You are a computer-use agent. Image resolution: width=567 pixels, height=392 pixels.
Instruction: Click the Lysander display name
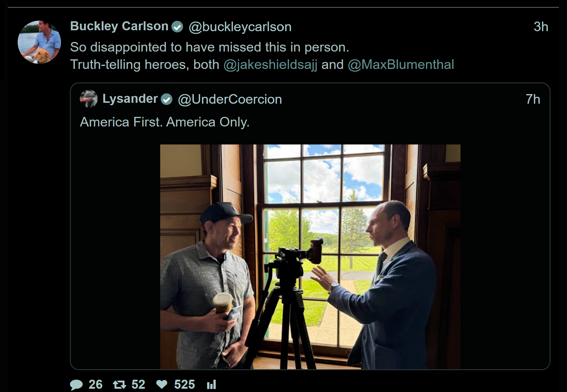coord(130,99)
